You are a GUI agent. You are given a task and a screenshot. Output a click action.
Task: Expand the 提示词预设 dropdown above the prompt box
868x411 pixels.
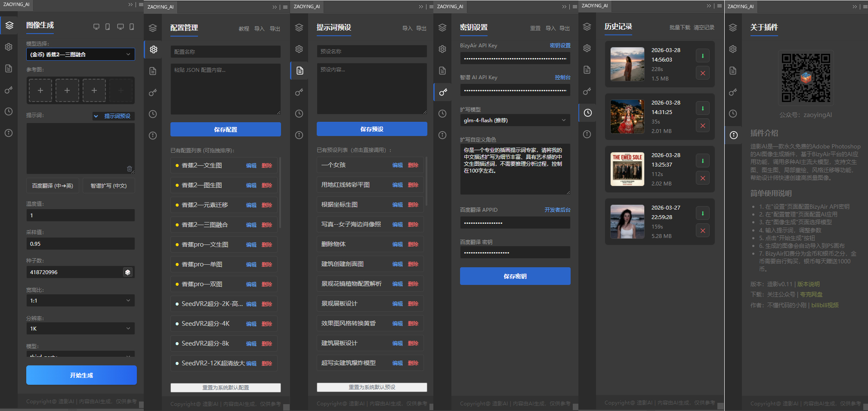click(114, 116)
